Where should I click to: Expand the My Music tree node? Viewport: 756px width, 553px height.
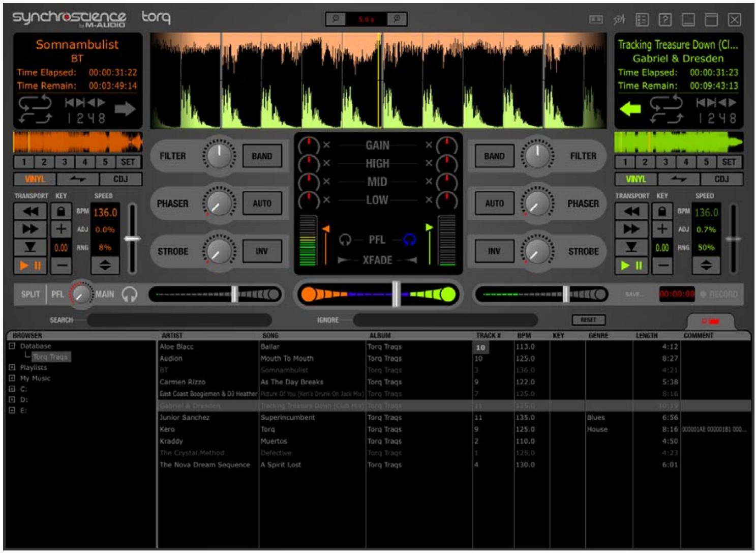click(x=12, y=378)
